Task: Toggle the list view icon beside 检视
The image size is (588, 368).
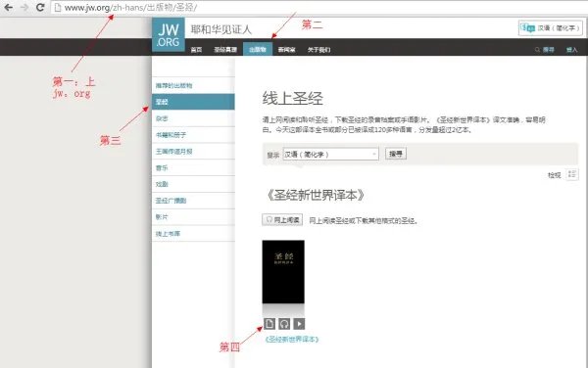Action: tap(572, 174)
